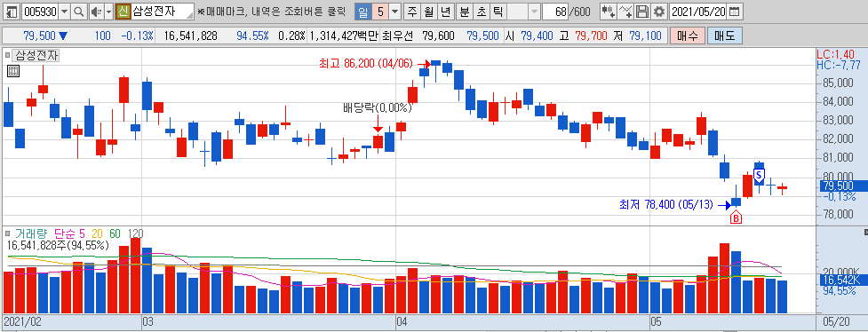
Task: Click the blue S sell mark icon
Action: pos(759,175)
